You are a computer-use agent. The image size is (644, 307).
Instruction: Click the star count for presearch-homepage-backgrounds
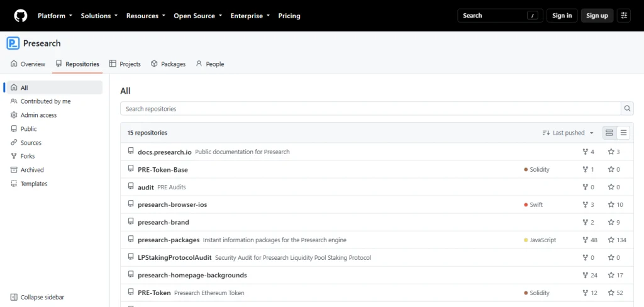pyautogui.click(x=615, y=276)
